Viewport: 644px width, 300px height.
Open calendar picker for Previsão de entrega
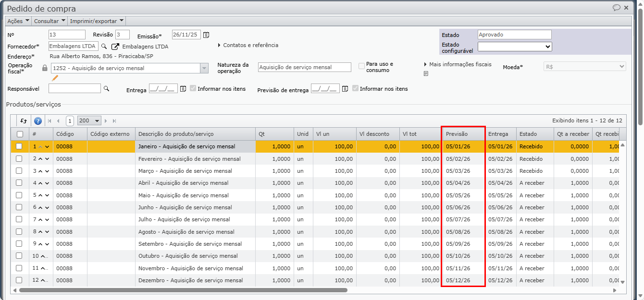point(345,89)
